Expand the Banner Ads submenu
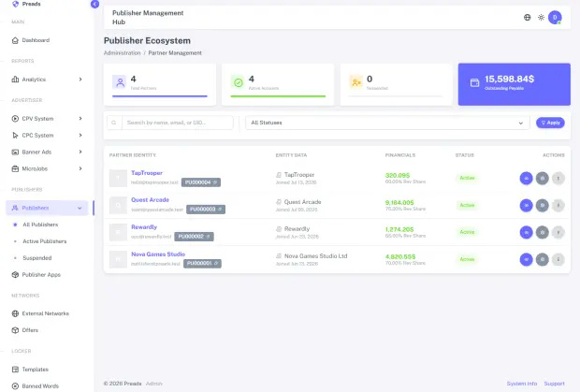 (47, 152)
